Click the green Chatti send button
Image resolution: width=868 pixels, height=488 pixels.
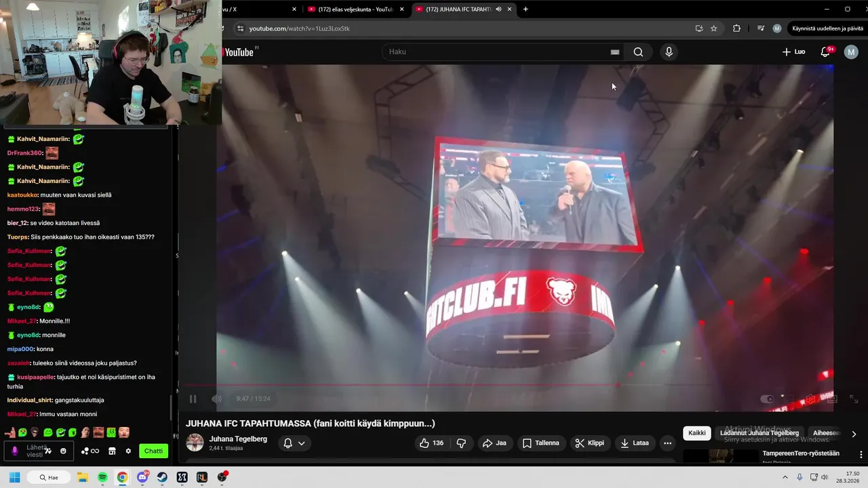click(153, 451)
